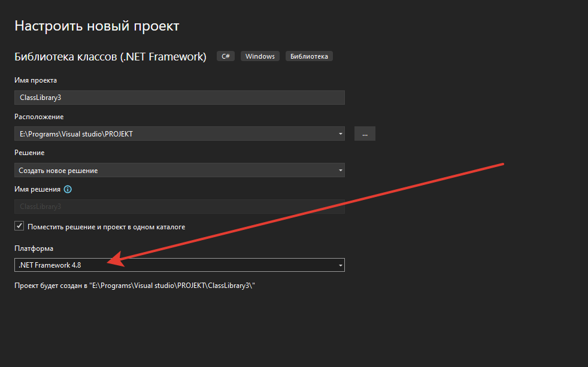Click the Библиотека project type tag
Image resolution: width=588 pixels, height=367 pixels.
click(x=309, y=56)
